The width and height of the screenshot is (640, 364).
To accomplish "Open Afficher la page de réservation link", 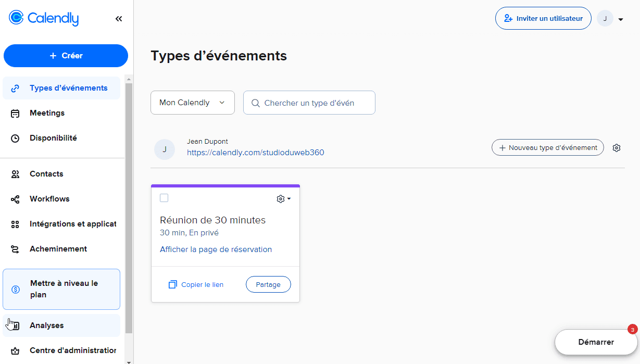I will point(216,249).
